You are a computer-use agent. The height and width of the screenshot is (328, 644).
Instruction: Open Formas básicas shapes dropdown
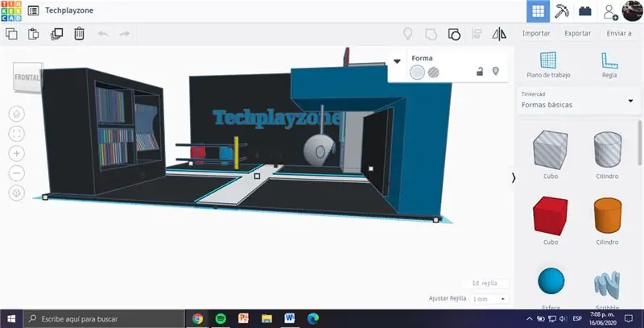(578, 101)
